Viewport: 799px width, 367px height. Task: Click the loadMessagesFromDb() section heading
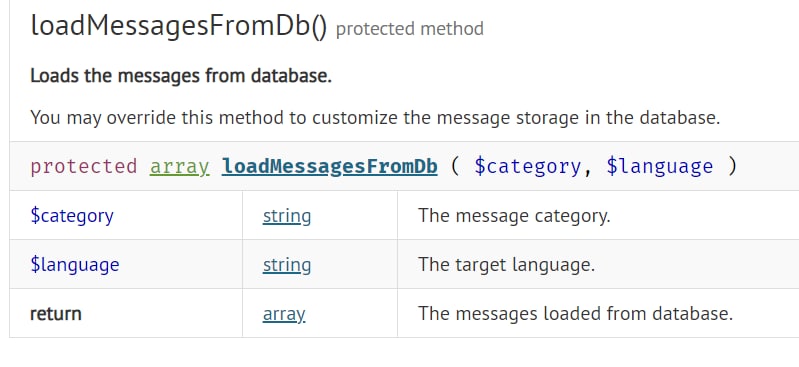pos(179,26)
